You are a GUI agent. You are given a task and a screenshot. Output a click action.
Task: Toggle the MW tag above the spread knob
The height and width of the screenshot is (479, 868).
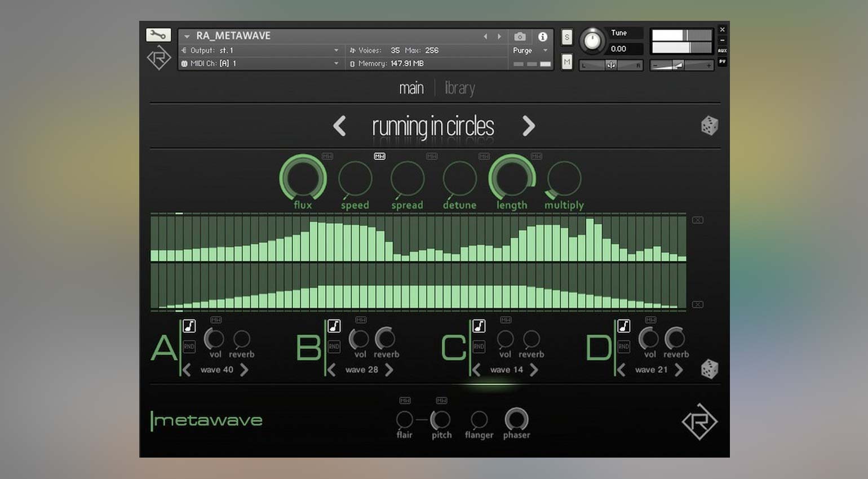(x=432, y=156)
